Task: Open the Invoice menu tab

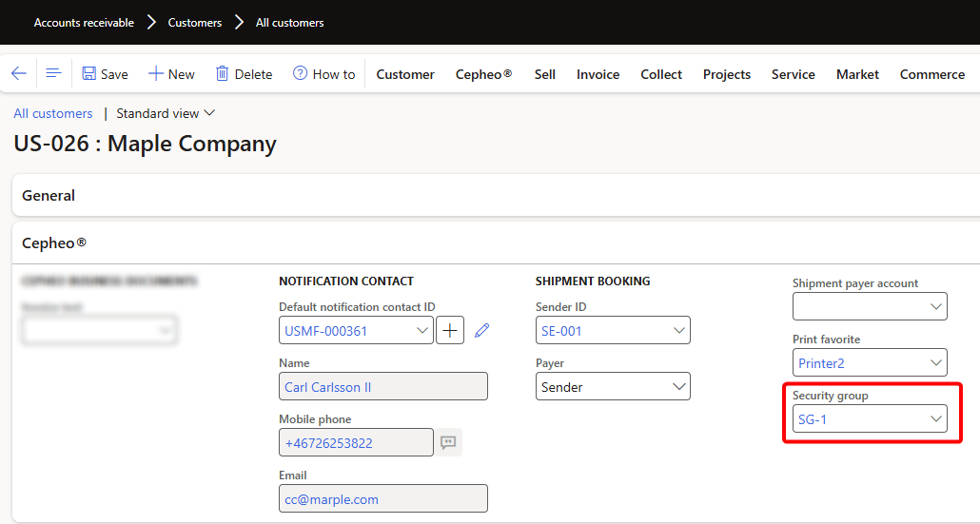Action: point(598,74)
